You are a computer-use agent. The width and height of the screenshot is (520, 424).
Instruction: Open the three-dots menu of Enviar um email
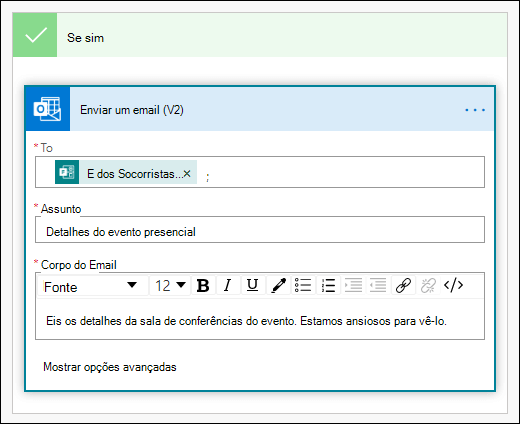tap(475, 110)
